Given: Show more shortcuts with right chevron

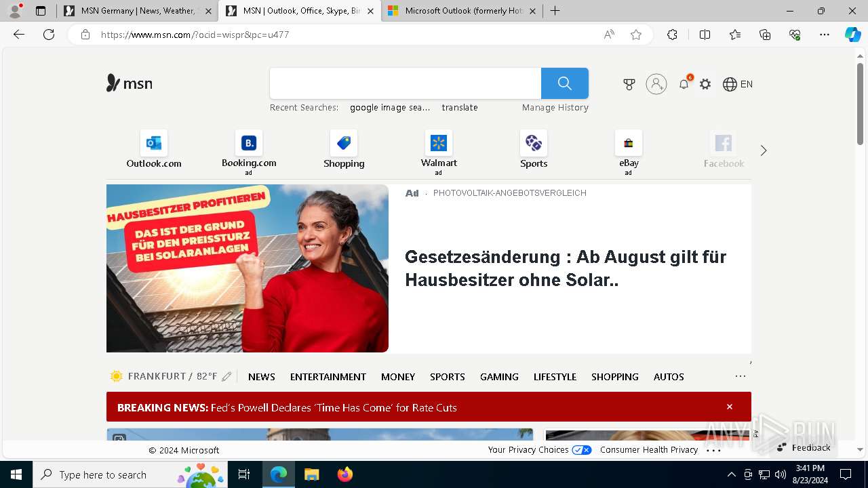Looking at the screenshot, I should tap(764, 150).
